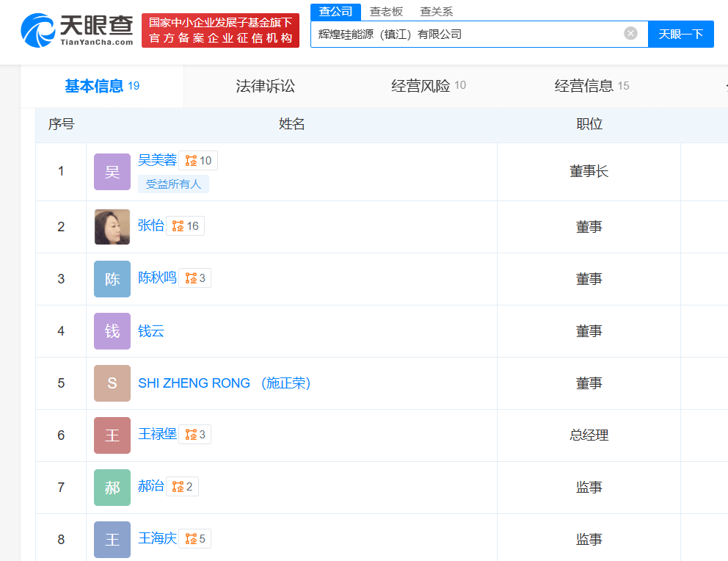Click 董事 in 陈秋鸣's row
The width and height of the screenshot is (728, 561).
point(589,278)
